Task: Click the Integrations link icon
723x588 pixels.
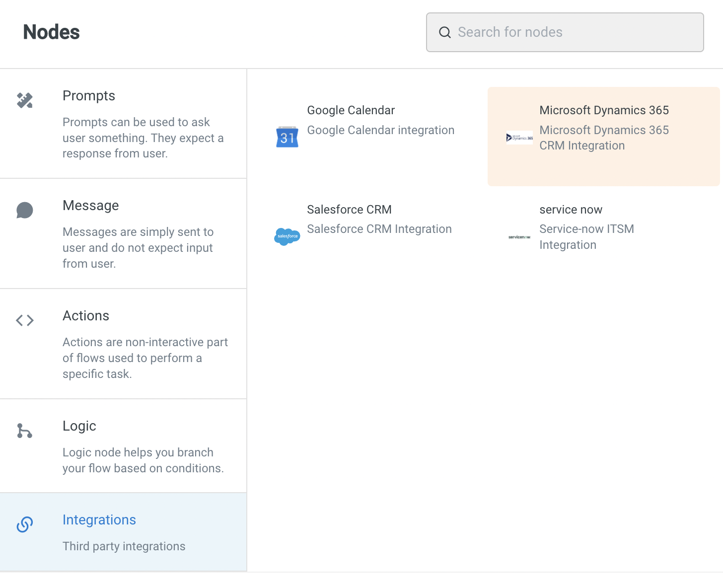Action: [x=25, y=524]
